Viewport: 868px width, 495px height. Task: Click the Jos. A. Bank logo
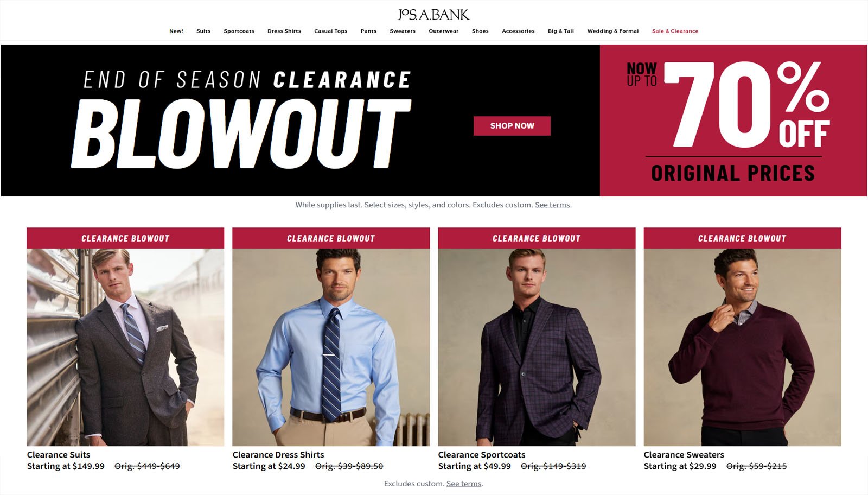433,15
